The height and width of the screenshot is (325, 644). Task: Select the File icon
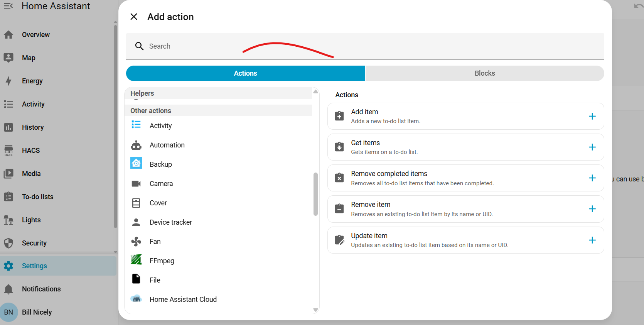coord(136,279)
